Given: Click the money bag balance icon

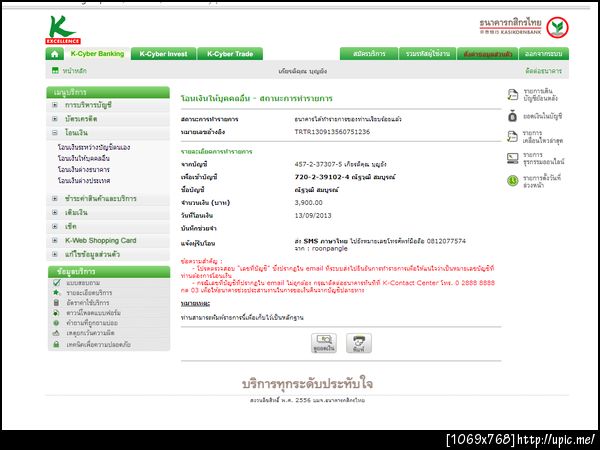Looking at the screenshot, I should pos(513,116).
